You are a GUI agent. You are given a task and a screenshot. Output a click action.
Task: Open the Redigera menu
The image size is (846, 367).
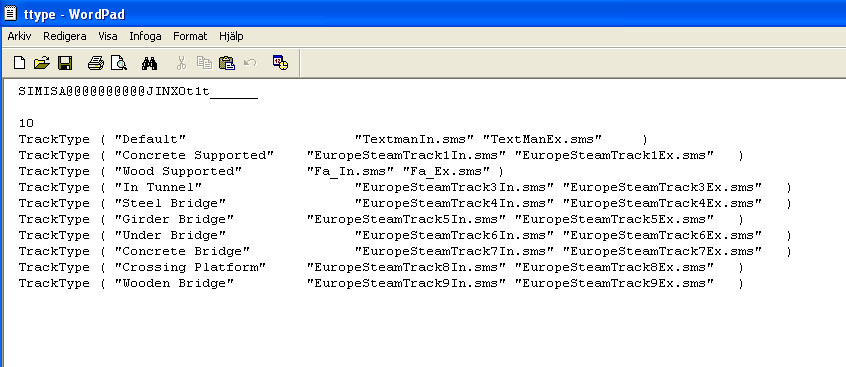[65, 36]
